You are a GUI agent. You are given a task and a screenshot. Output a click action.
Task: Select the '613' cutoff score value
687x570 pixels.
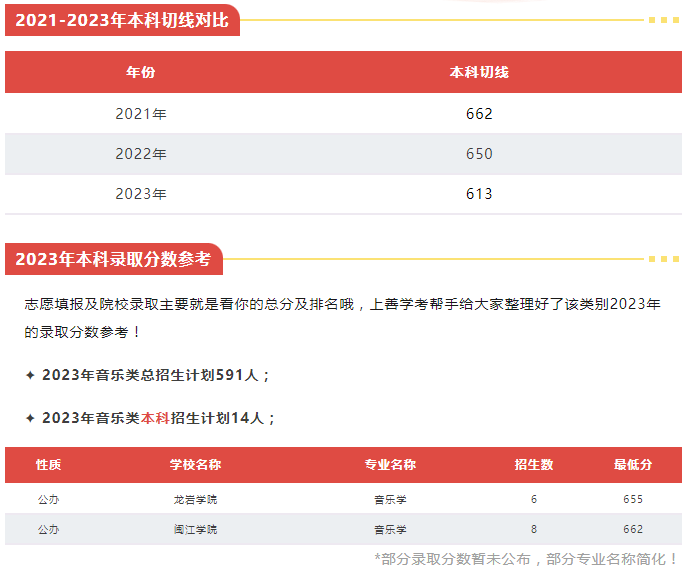click(x=479, y=194)
